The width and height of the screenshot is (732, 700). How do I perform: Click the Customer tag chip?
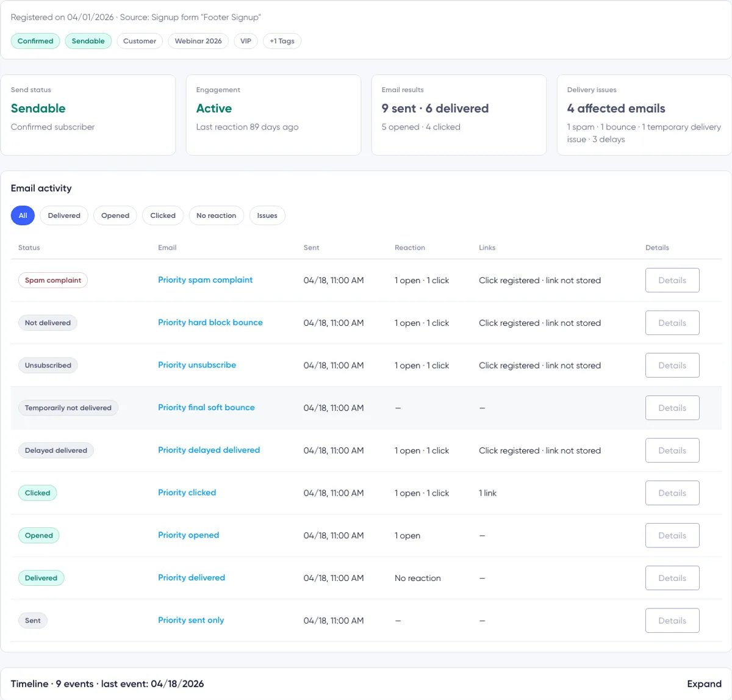click(140, 41)
